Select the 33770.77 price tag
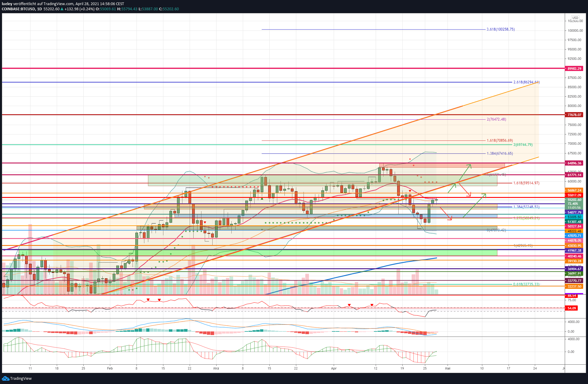Screen dimensions: 588x384 574,281
